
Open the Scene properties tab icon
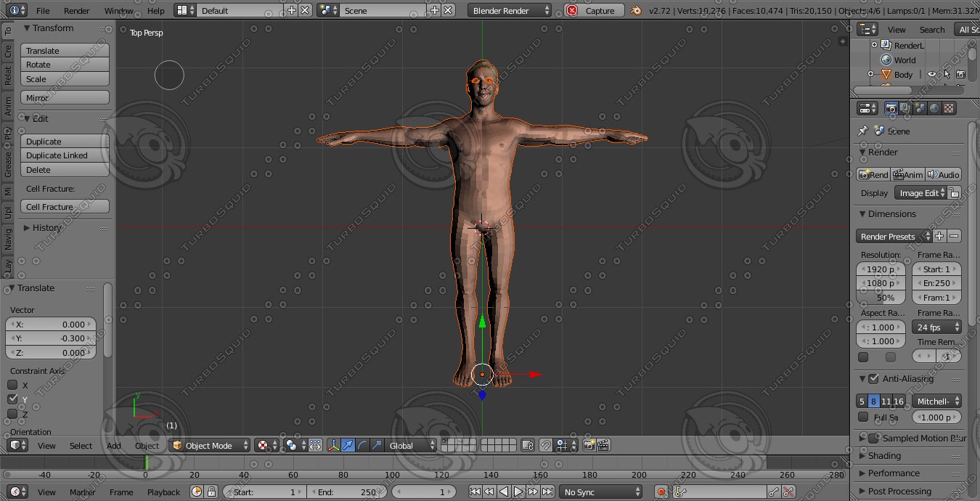pos(919,108)
